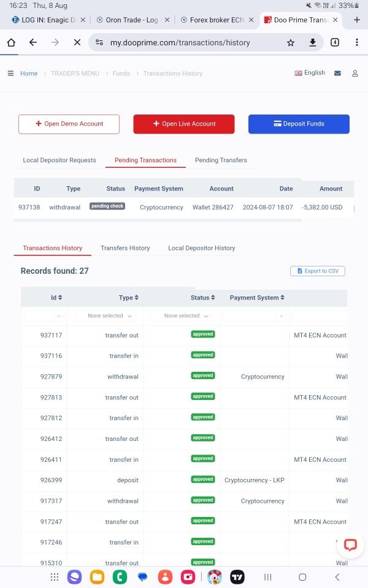Open the app drawer grid icon
The image size is (368, 588).
point(55,577)
